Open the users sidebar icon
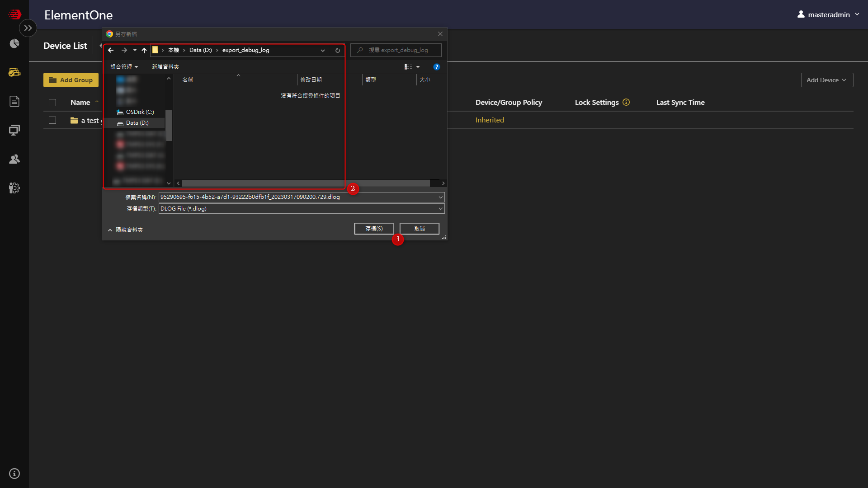This screenshot has height=488, width=868. pos(14,159)
